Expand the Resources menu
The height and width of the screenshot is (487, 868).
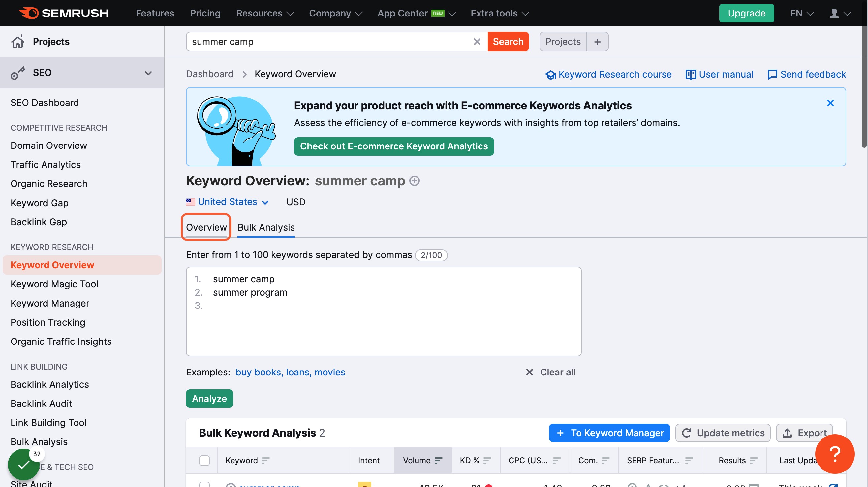tap(265, 13)
